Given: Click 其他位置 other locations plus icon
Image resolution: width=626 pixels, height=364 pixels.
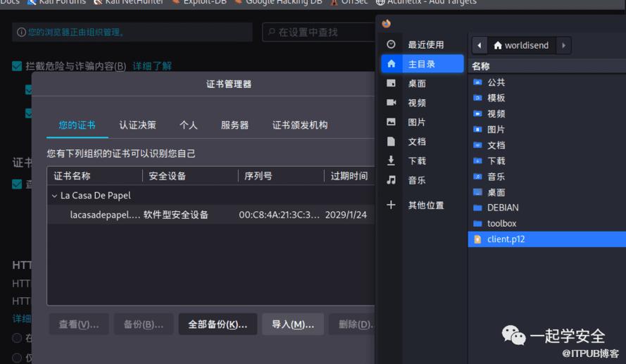Looking at the screenshot, I should [392, 205].
